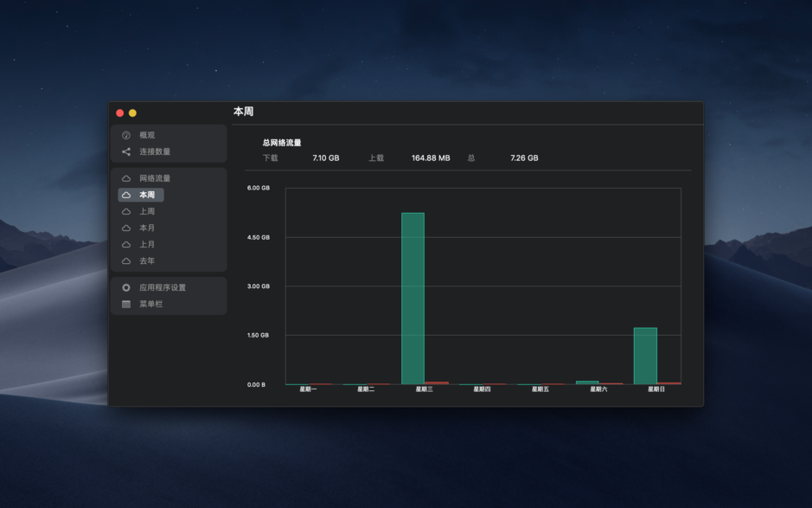Screen dimensions: 812x508
Task: Click the cloud icon beside 网络流量
Action: (125, 178)
